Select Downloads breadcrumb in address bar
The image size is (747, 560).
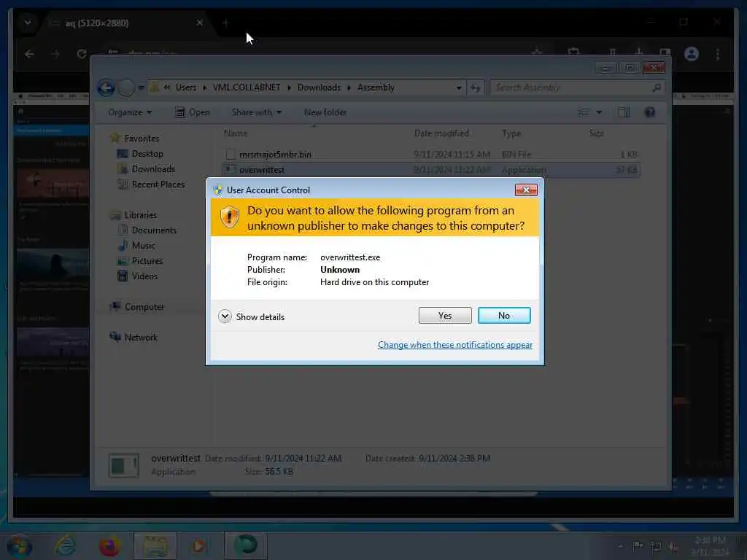pos(319,87)
